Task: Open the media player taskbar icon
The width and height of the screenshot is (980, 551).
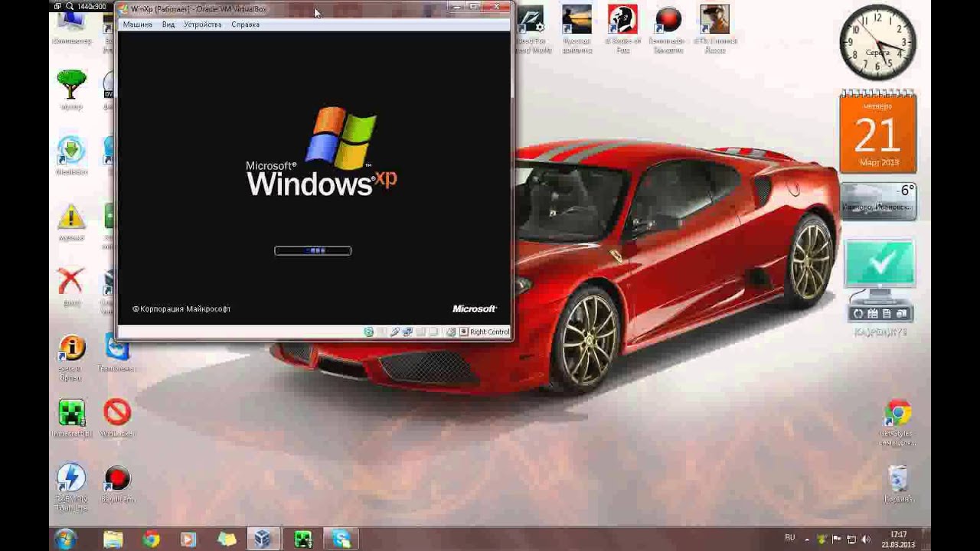Action: tap(188, 540)
